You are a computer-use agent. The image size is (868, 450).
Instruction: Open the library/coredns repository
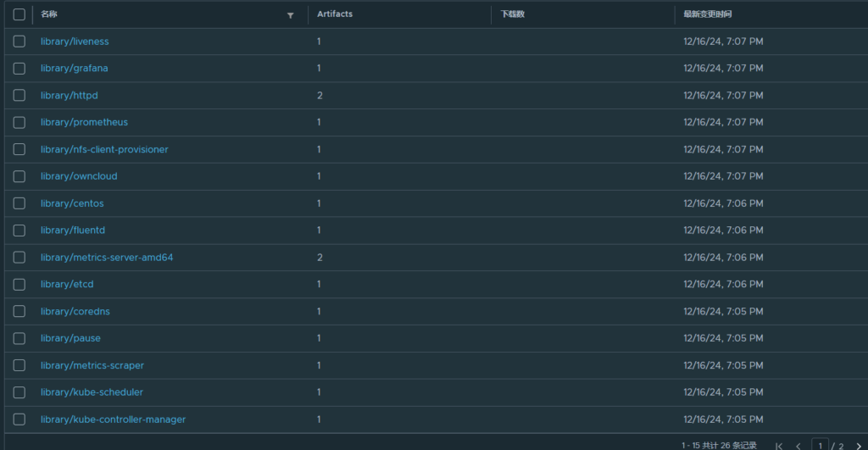75,312
